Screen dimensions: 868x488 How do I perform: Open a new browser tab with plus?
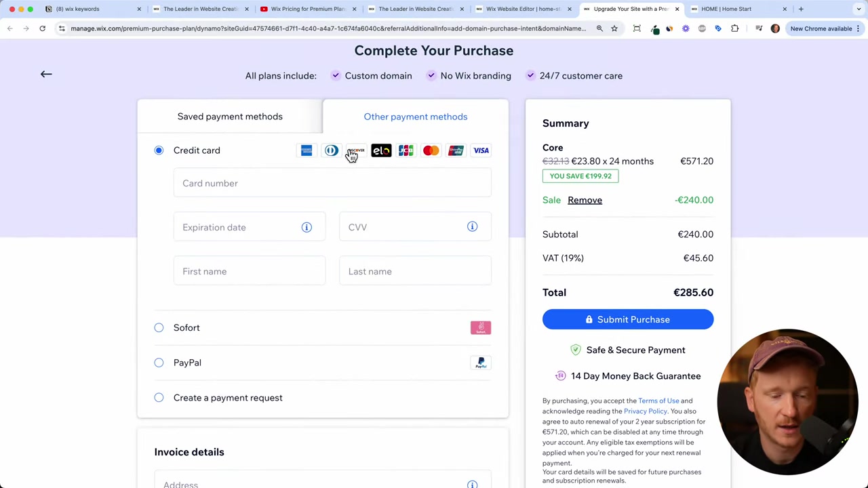tap(801, 9)
